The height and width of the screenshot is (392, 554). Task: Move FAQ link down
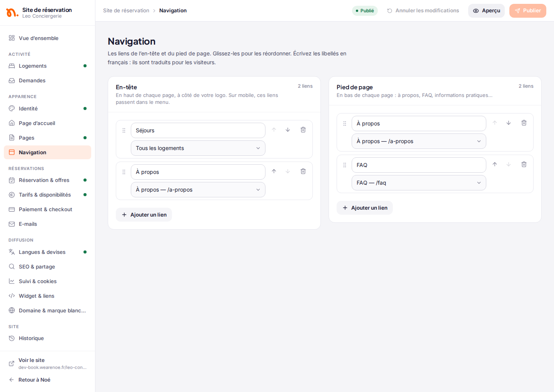point(509,164)
